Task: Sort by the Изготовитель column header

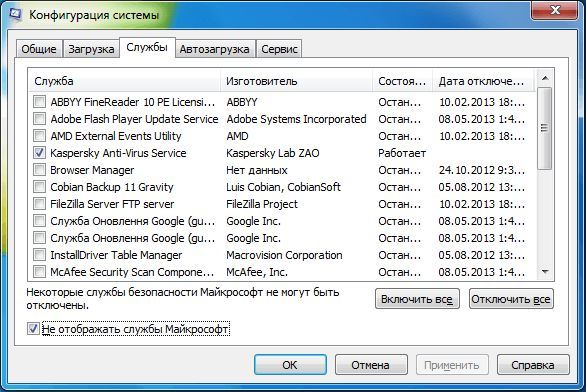Action: (297, 81)
